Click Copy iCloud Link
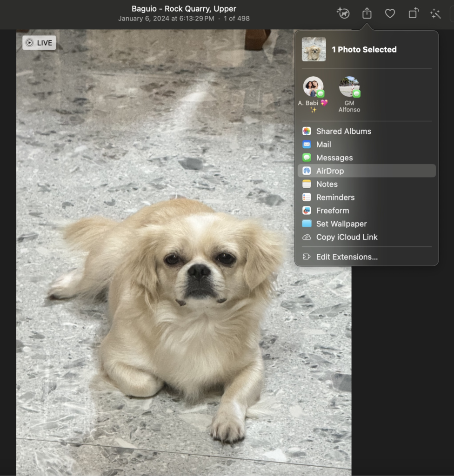454x476 pixels. point(347,237)
